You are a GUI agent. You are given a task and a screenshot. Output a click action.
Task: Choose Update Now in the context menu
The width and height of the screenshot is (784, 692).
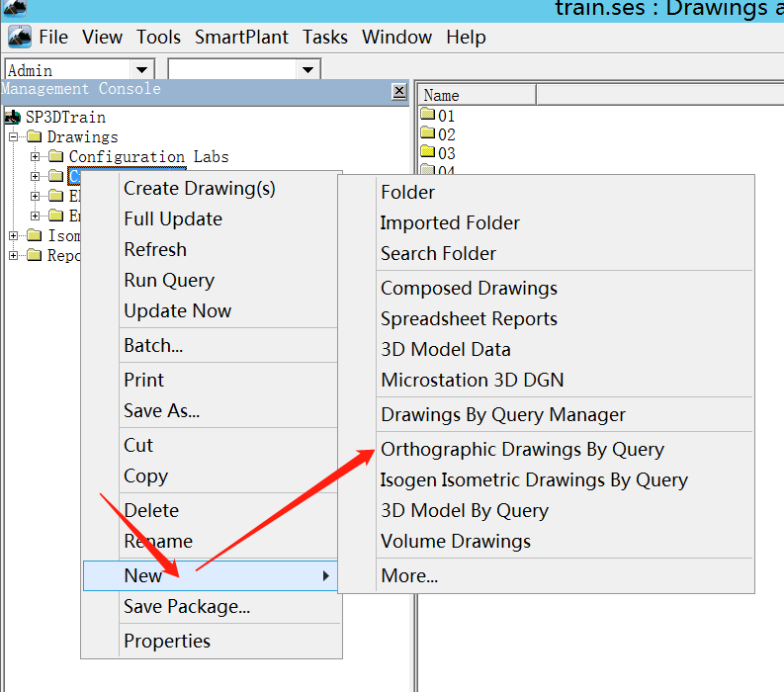pos(178,311)
